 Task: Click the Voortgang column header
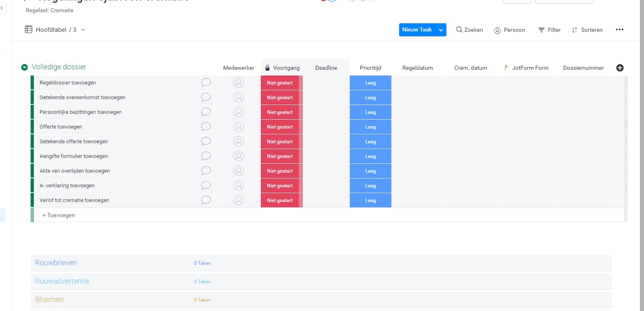click(x=286, y=68)
